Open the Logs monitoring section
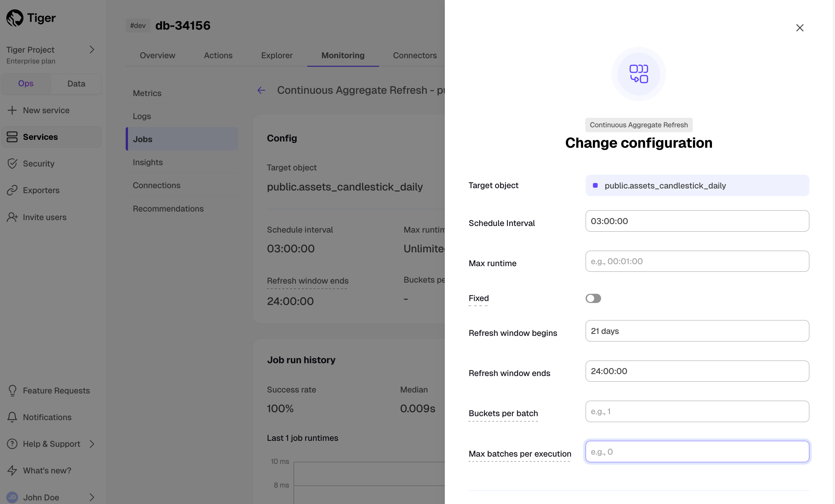 [x=142, y=116]
